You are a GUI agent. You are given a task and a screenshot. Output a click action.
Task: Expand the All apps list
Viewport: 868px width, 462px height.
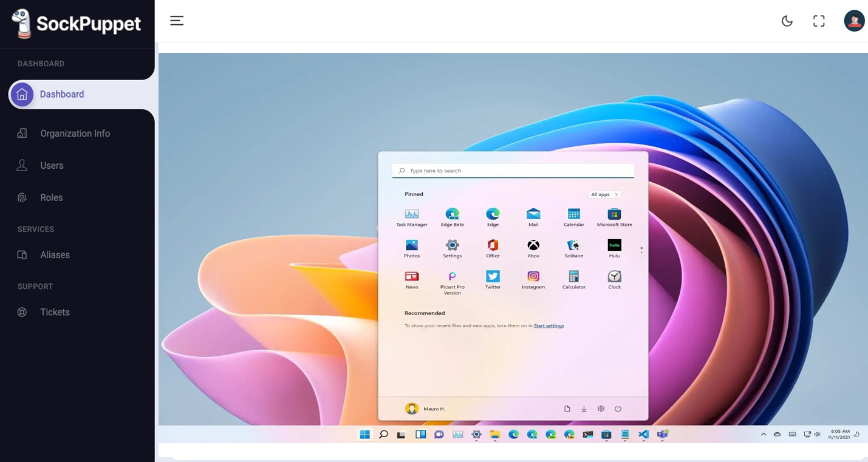coord(604,194)
